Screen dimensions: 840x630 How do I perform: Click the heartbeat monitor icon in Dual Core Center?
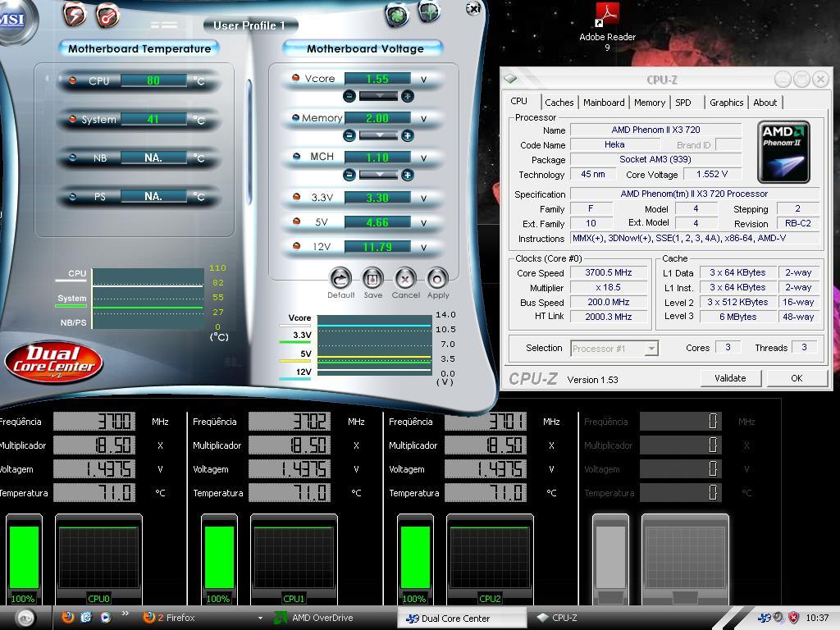[x=429, y=11]
